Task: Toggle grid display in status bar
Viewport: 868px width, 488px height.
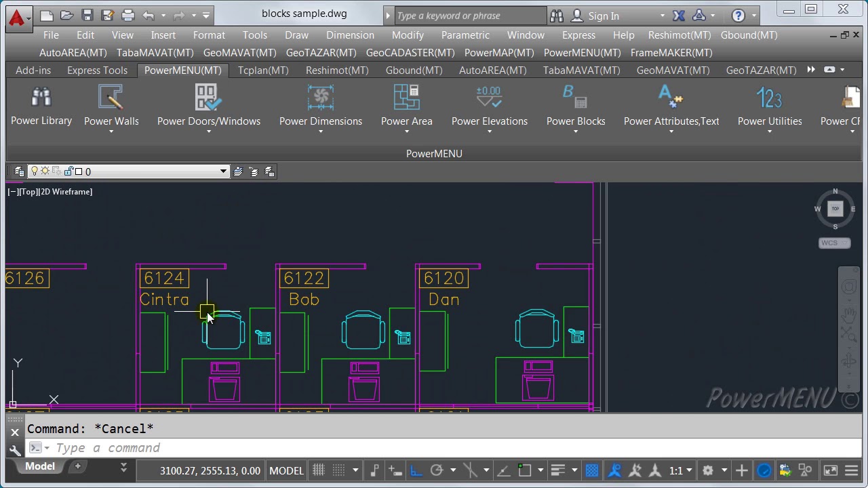Action: coord(318,470)
